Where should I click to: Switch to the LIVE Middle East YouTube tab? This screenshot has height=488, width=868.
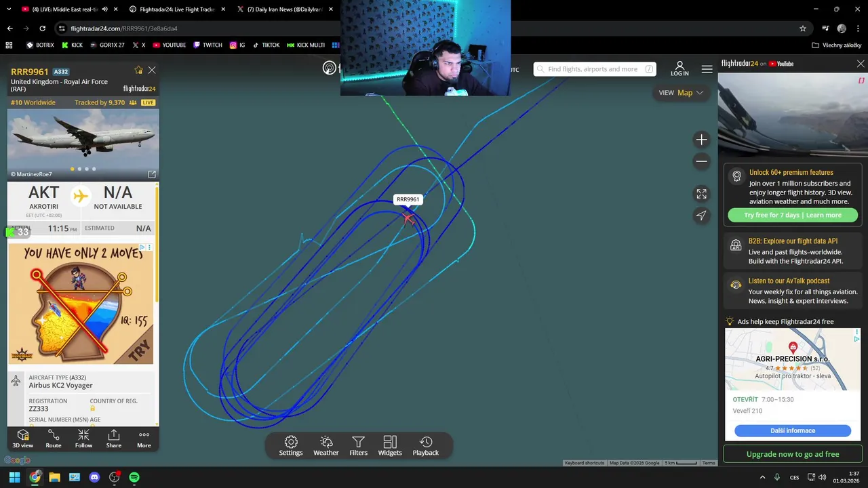(64, 9)
